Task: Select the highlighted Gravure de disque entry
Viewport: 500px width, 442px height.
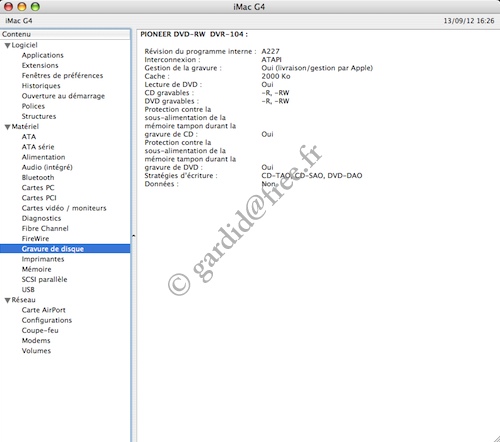Action: click(x=65, y=249)
